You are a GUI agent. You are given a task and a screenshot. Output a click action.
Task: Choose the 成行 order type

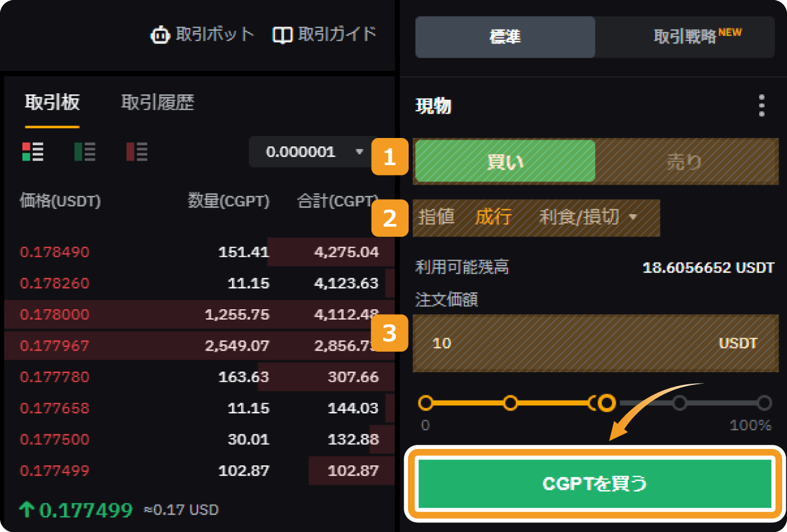pos(493,217)
